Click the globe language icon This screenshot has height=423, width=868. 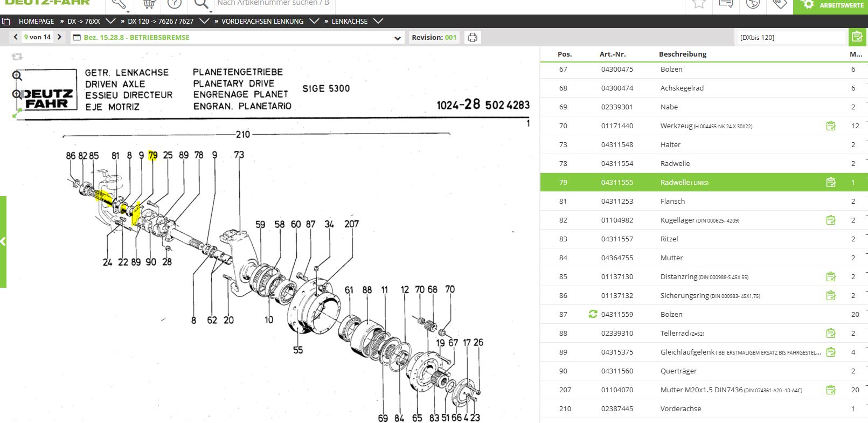[x=753, y=4]
